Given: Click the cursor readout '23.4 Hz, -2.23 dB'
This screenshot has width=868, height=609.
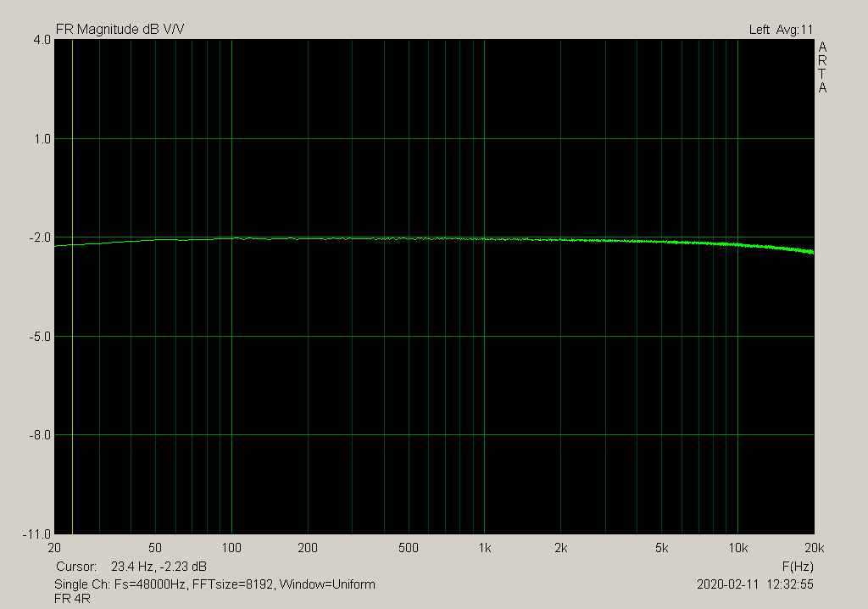Looking at the screenshot, I should click(159, 567).
